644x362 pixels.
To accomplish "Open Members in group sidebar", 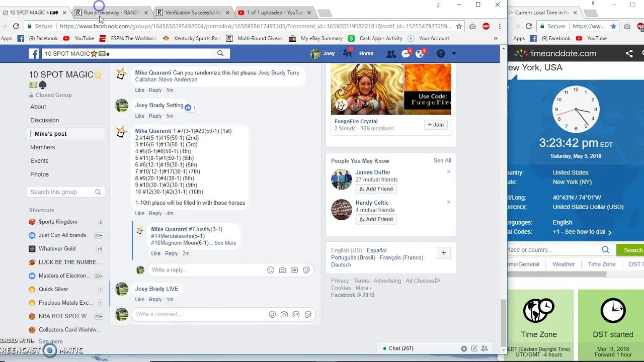I will click(43, 147).
